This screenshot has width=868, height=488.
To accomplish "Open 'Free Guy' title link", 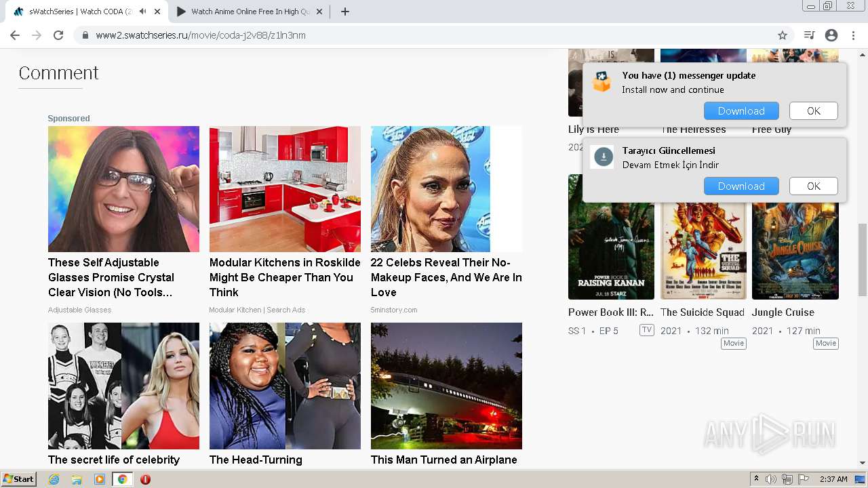I will [772, 130].
